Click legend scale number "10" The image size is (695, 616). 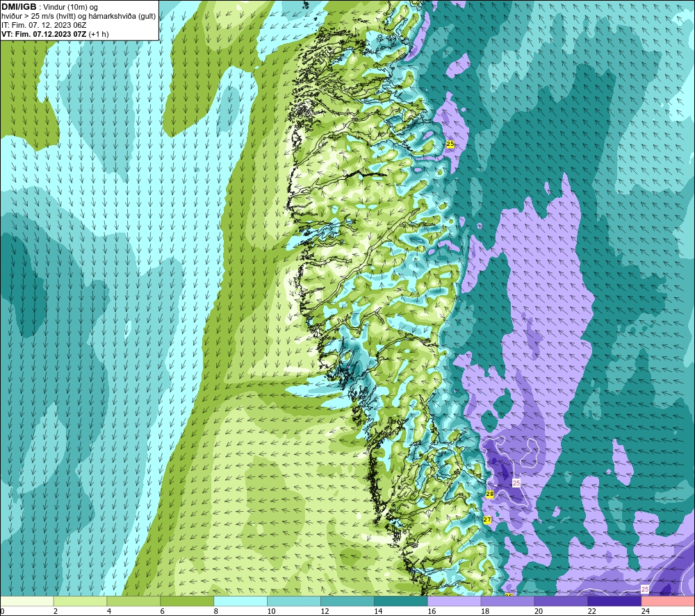pyautogui.click(x=271, y=611)
